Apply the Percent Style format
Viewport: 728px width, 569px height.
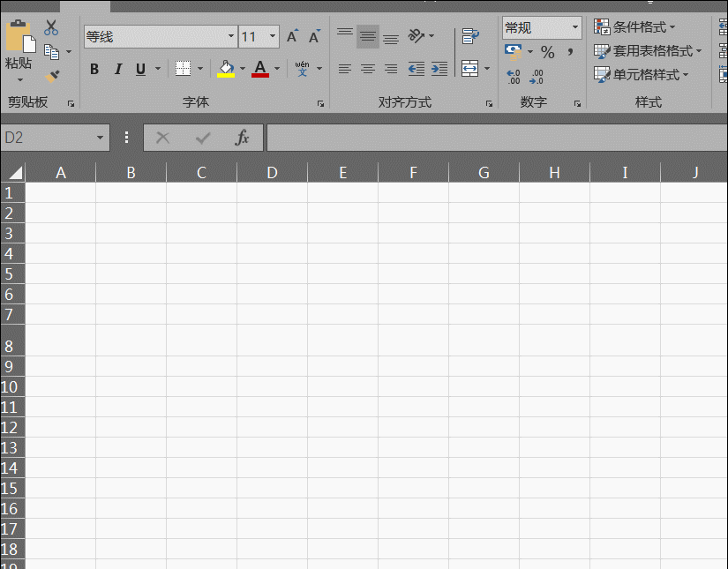coord(547,51)
